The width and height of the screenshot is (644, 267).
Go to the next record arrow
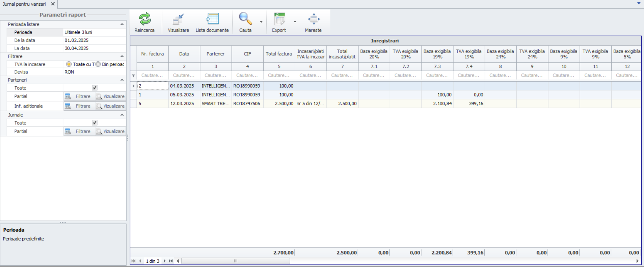click(x=165, y=261)
